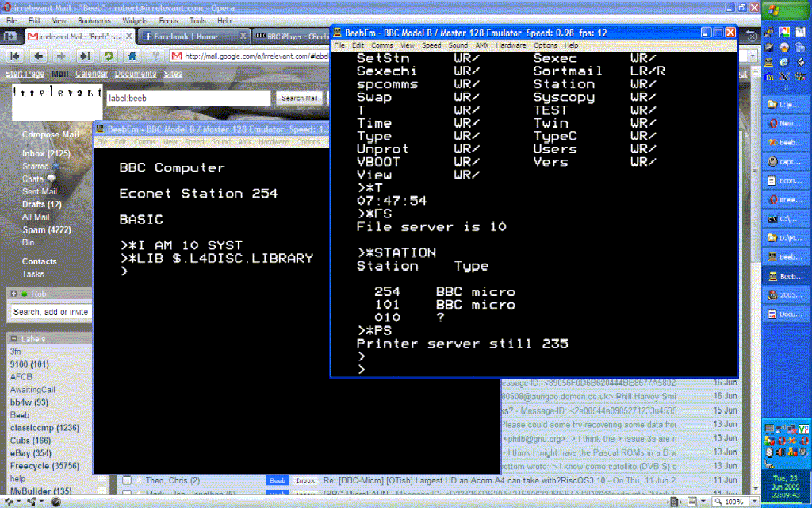
Task: Open the 'Docu...' taskbar button
Action: tap(786, 314)
